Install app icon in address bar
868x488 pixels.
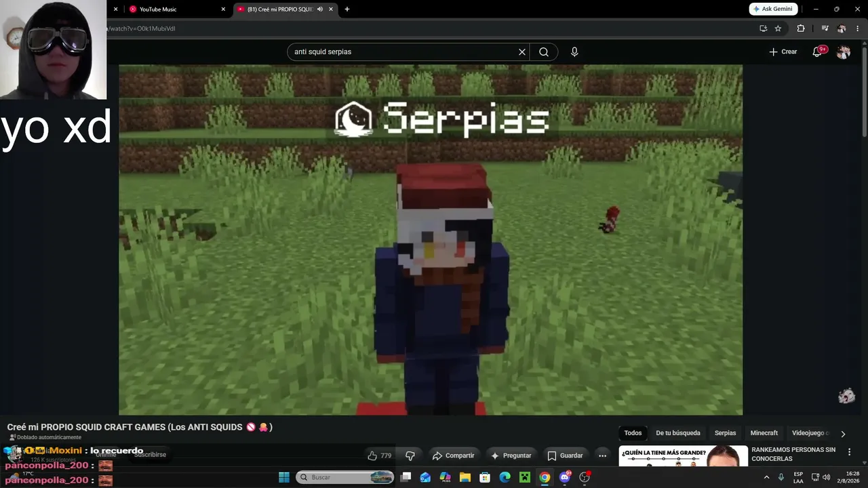pyautogui.click(x=763, y=28)
